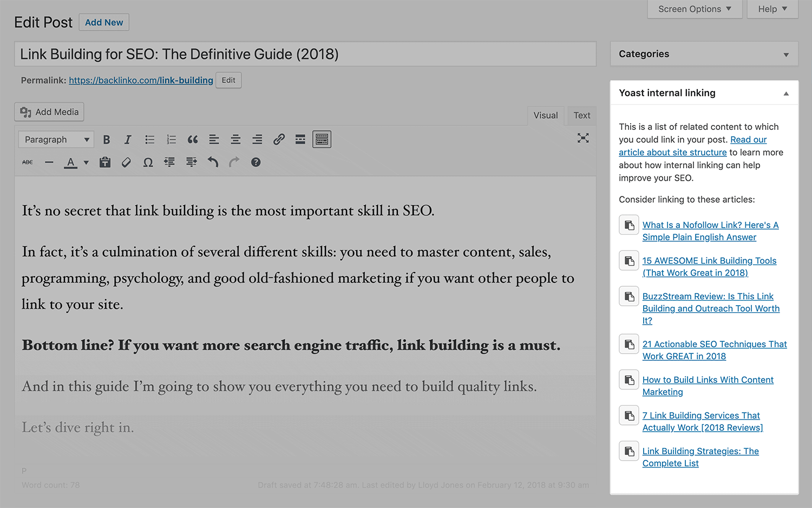The height and width of the screenshot is (508, 812).
Task: Increase paragraph indent
Action: (x=191, y=162)
